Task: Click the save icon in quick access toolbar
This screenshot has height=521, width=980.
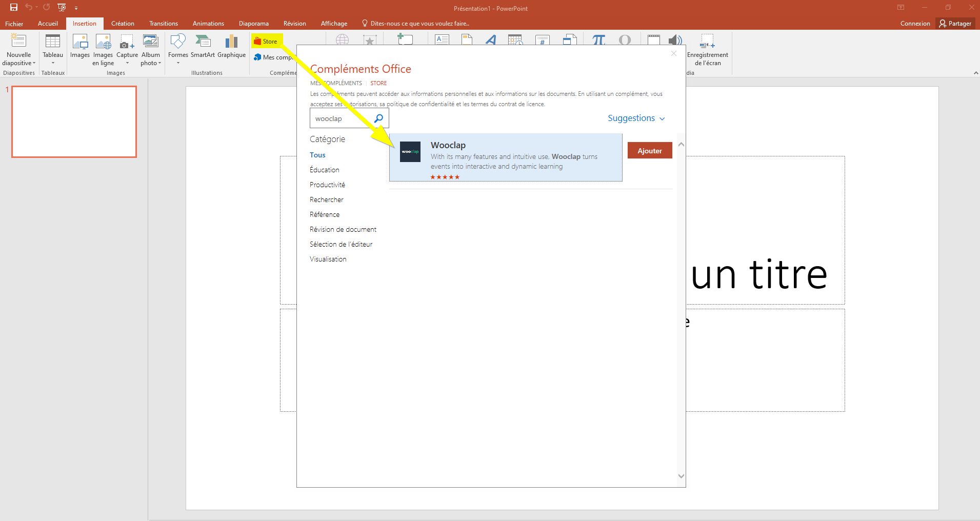Action: [14, 7]
